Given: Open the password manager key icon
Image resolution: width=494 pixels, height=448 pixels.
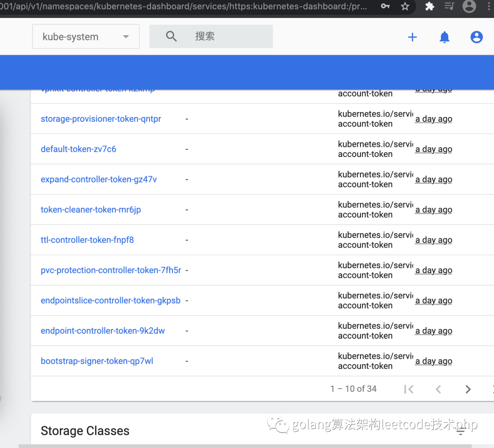Looking at the screenshot, I should tap(385, 6).
